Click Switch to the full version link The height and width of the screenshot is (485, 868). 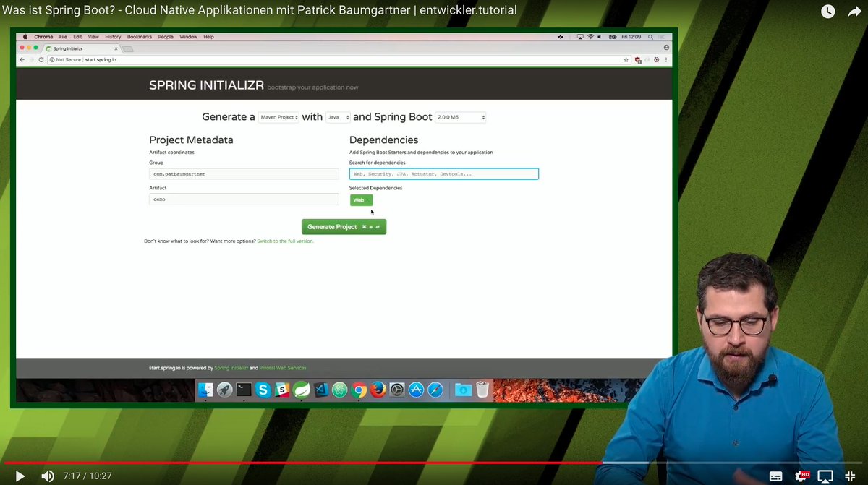click(285, 241)
